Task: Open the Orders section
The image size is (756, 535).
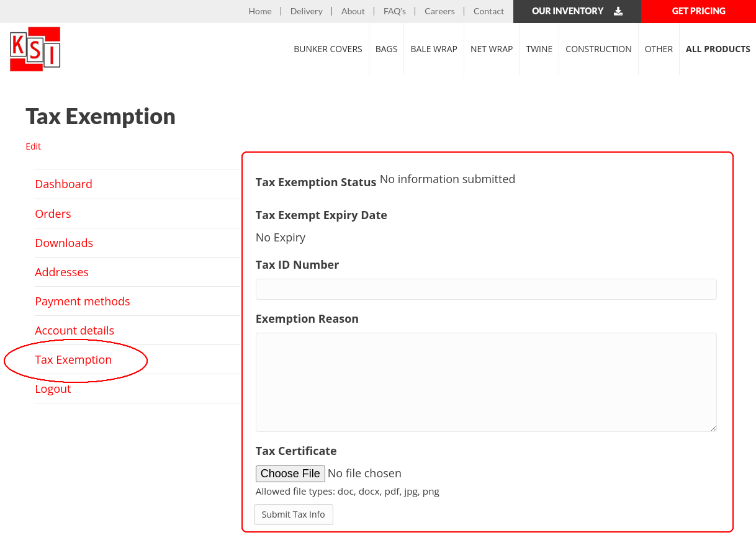Action: [x=53, y=214]
